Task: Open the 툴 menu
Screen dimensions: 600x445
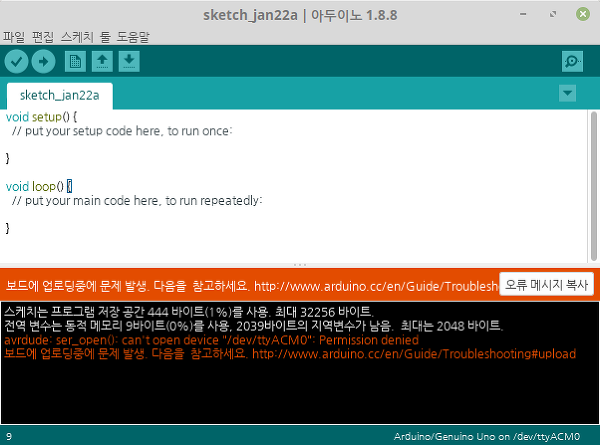Action: pyautogui.click(x=105, y=37)
